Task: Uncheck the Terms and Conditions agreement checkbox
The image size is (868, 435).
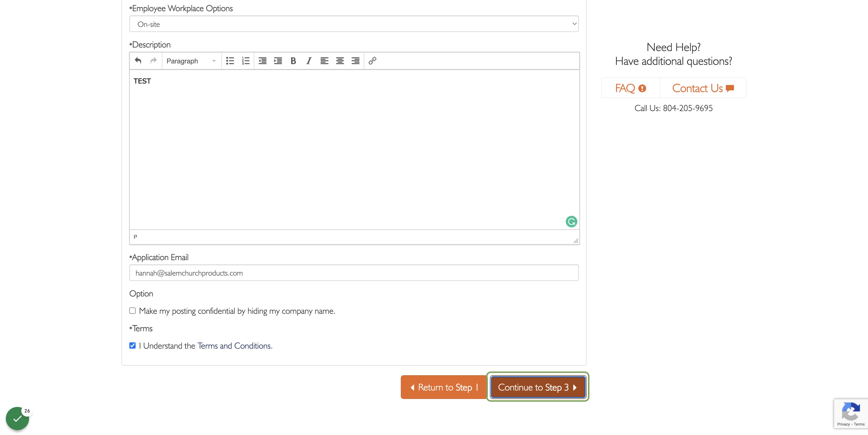Action: point(132,345)
